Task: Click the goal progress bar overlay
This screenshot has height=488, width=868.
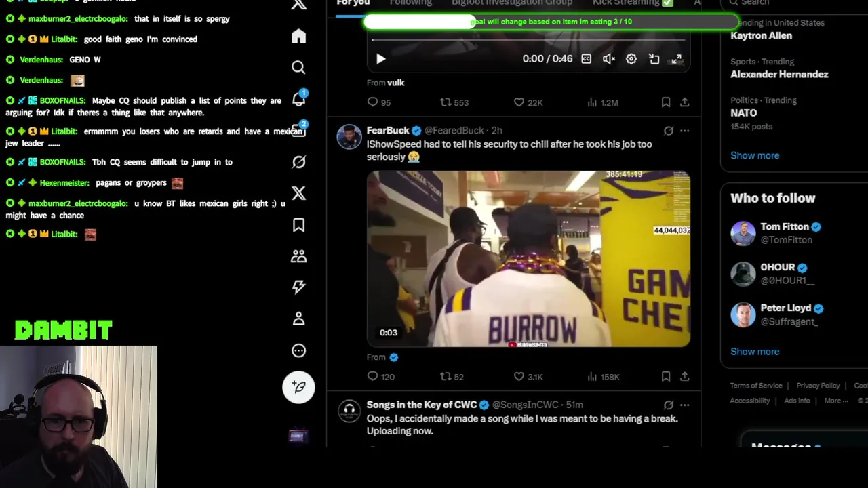Action: click(x=551, y=22)
